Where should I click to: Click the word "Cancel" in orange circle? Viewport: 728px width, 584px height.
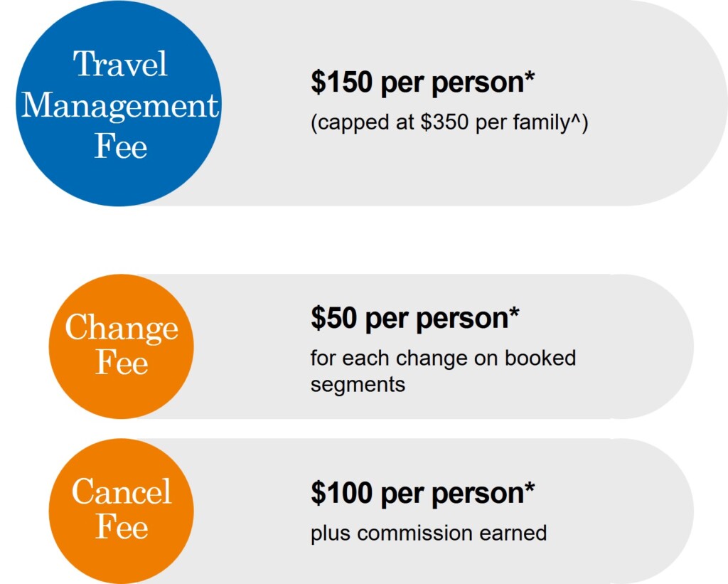pyautogui.click(x=122, y=492)
